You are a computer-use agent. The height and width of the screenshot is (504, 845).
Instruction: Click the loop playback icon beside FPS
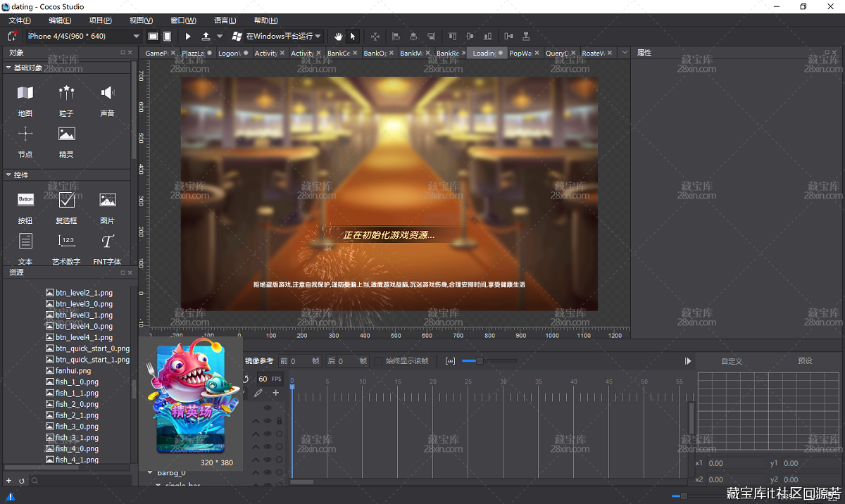coord(245,379)
